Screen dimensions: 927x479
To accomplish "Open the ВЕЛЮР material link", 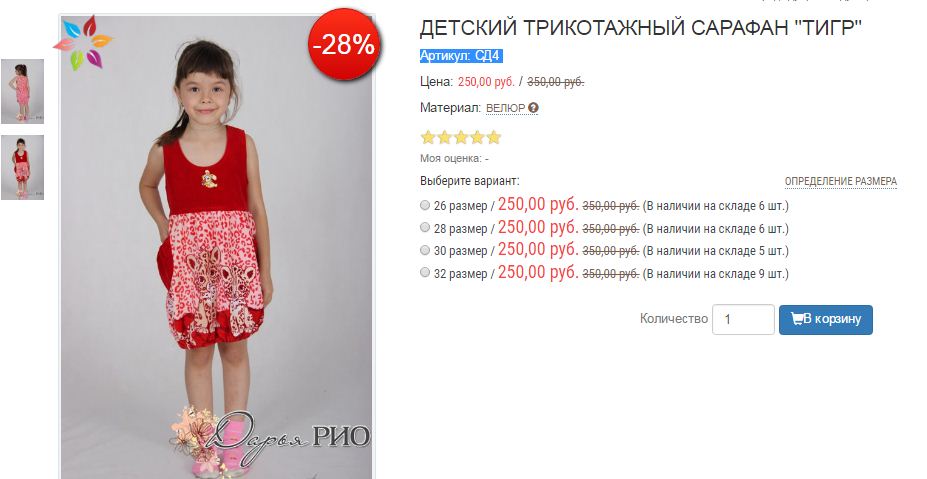I will coord(505,108).
